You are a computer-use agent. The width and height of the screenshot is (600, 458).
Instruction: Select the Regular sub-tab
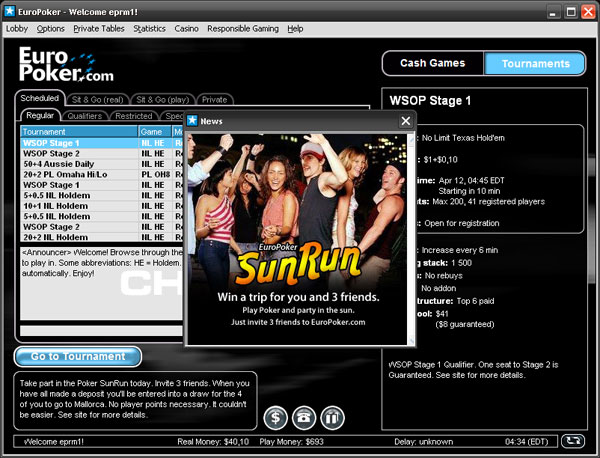pyautogui.click(x=40, y=116)
